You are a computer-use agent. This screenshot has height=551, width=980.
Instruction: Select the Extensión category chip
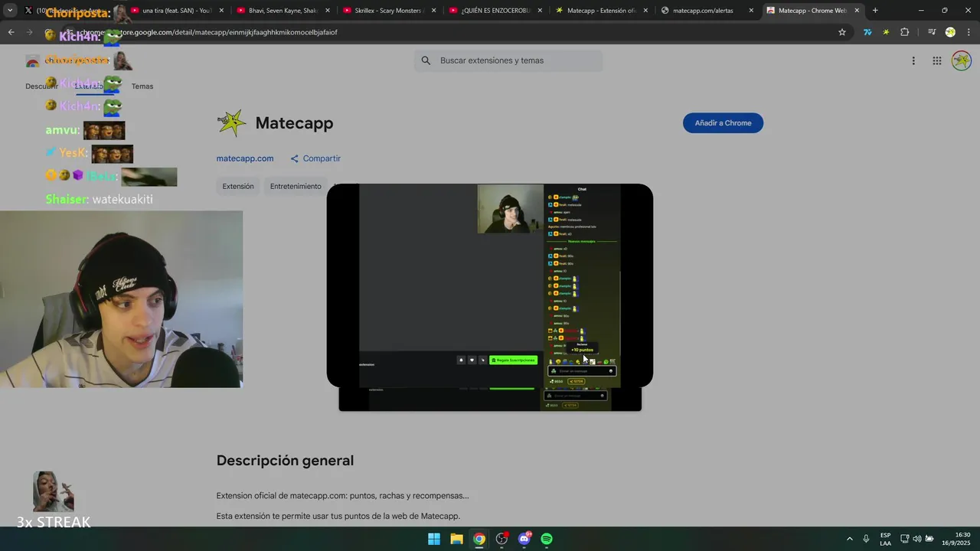click(x=238, y=186)
